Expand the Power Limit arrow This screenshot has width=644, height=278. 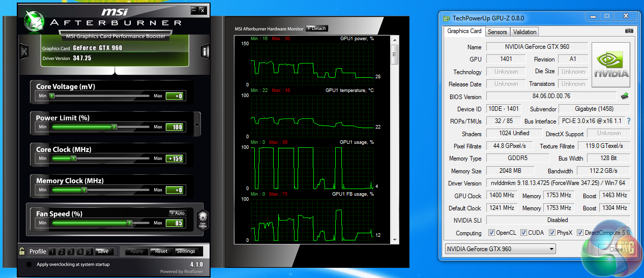[x=197, y=125]
